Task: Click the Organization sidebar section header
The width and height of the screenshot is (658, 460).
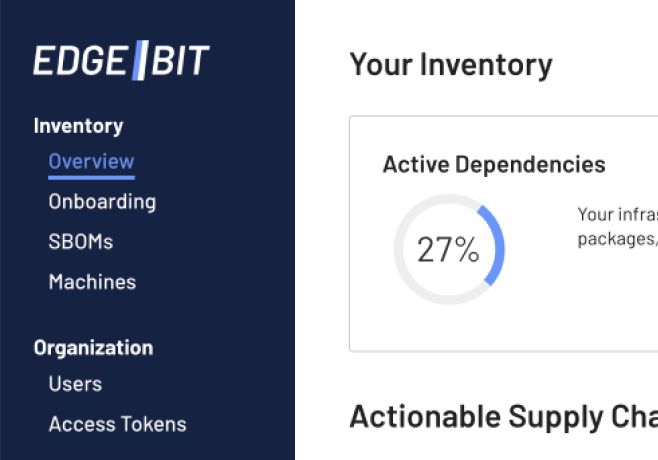Action: pos(93,348)
